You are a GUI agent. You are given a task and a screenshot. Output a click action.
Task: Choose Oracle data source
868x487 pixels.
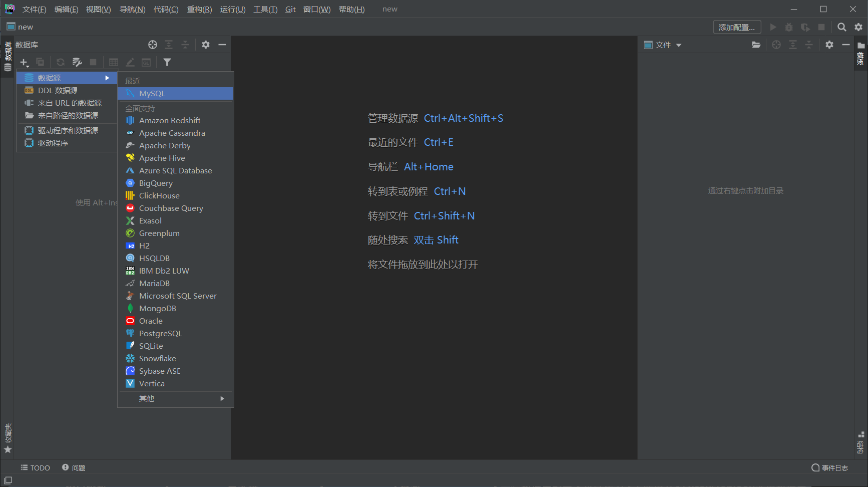pyautogui.click(x=176, y=321)
